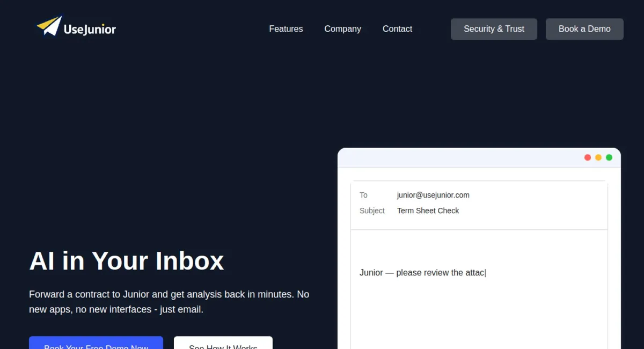
Task: Click the email body text starting Junior
Action: [x=422, y=273]
